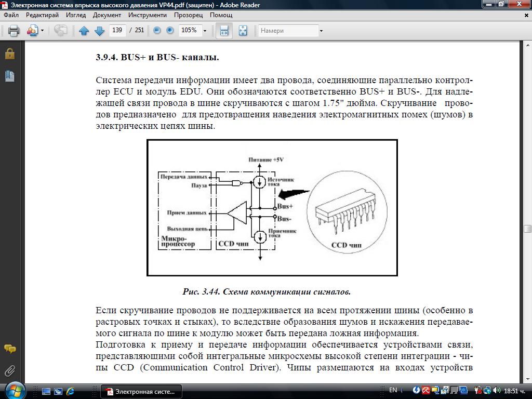Zoom out with the minus button

coord(157,31)
